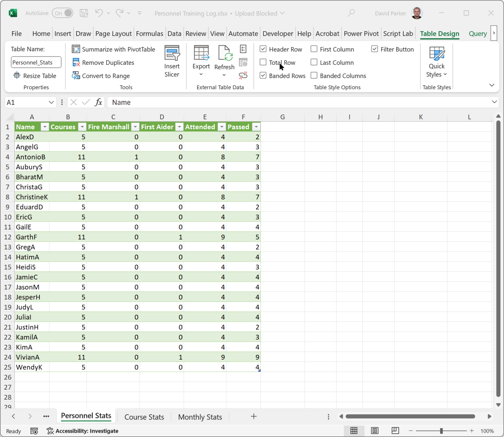This screenshot has height=437, width=504.
Task: Click the Insert Function fx icon
Action: coord(98,102)
